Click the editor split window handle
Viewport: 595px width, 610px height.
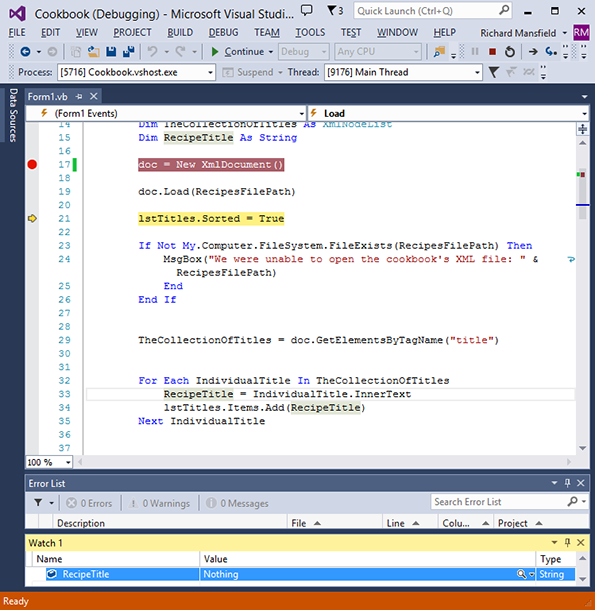583,129
